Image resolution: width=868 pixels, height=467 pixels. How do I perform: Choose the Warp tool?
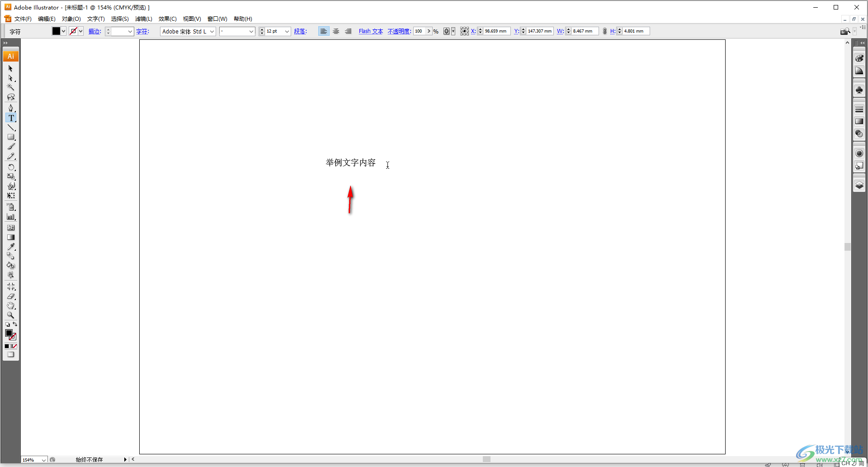(11, 186)
